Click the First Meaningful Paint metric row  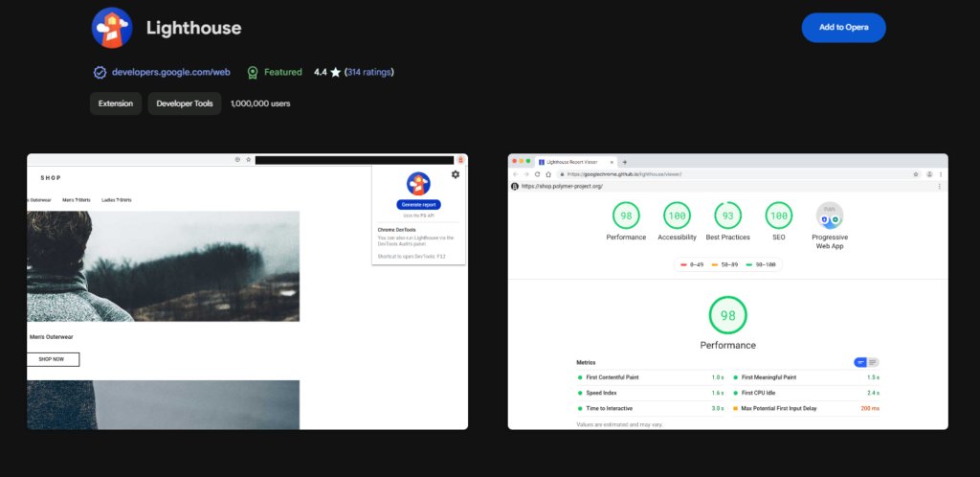[806, 377]
